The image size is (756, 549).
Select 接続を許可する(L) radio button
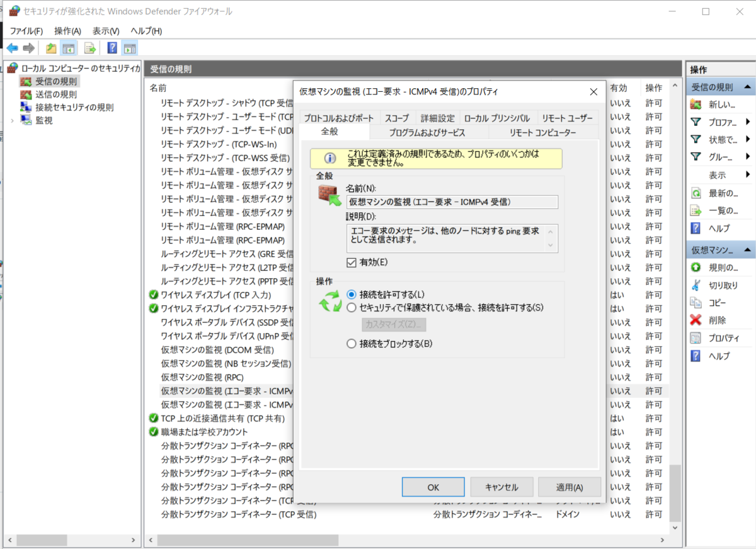[352, 295]
